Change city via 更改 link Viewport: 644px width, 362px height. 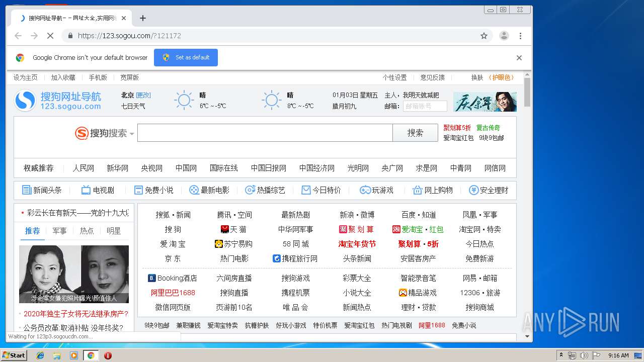coord(143,95)
